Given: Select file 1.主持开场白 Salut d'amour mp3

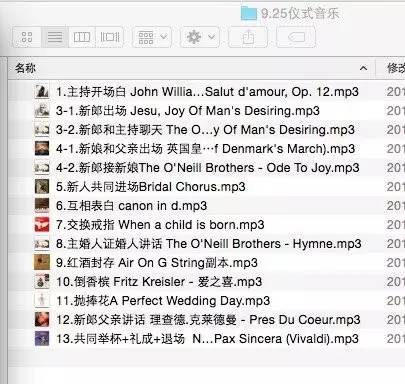Looking at the screenshot, I should point(206,92).
